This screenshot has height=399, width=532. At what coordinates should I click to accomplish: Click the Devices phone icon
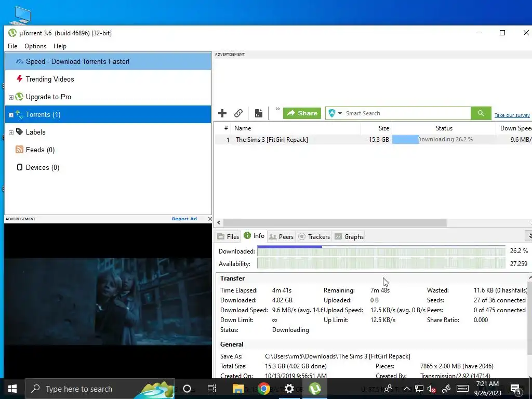[20, 167]
